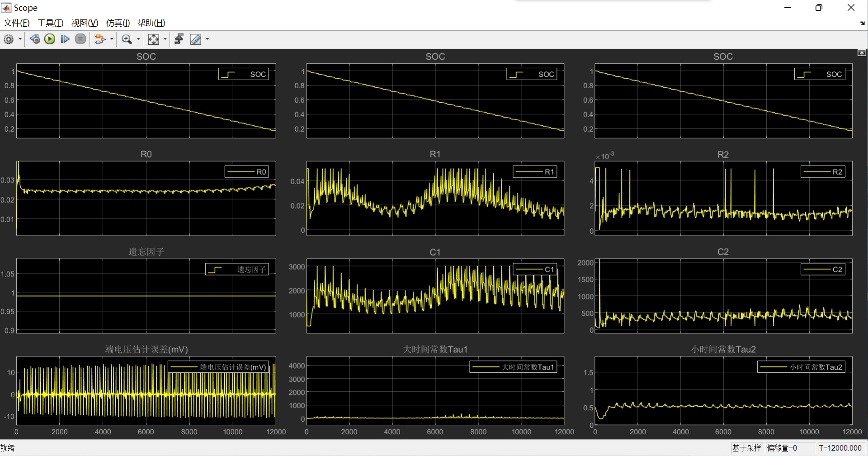Toggle the 端电压估计误差(mV) legend entry
The image size is (868, 456).
coord(218,367)
